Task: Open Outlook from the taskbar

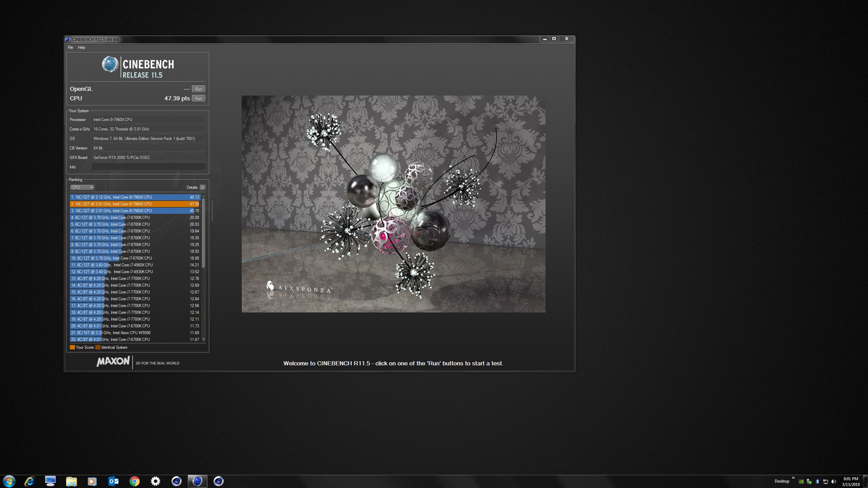Action: (114, 481)
